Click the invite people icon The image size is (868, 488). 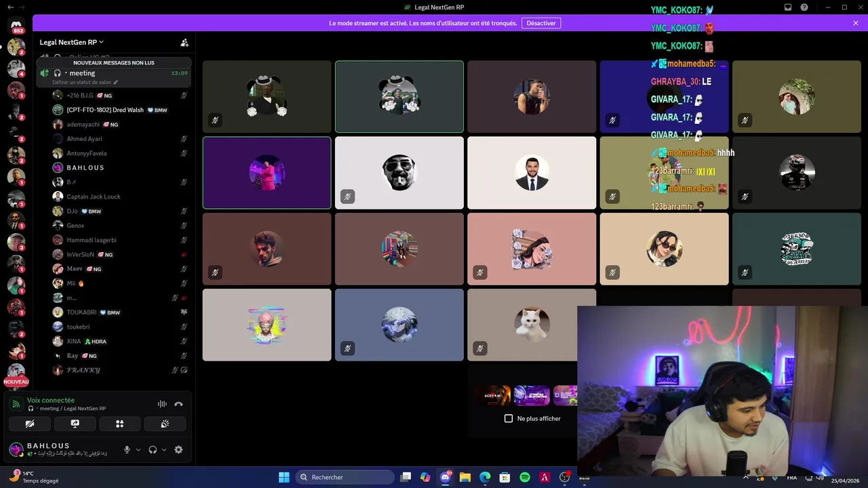click(x=184, y=42)
